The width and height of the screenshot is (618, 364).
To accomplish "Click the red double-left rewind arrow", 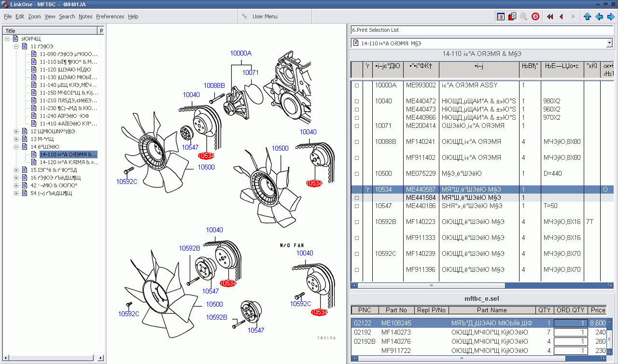I will 550,16.
